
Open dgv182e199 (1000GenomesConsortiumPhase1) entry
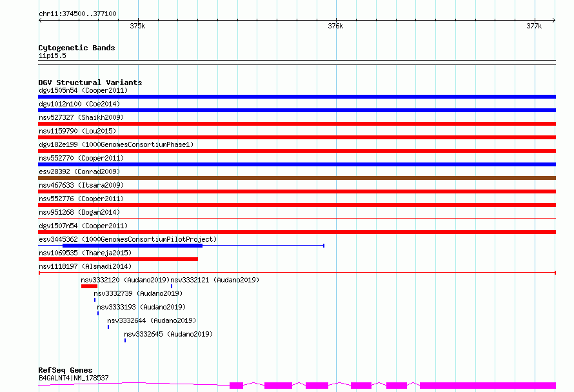coord(116,144)
